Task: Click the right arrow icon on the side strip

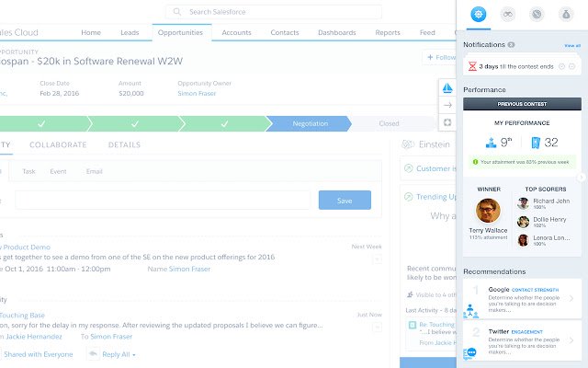Action: [x=447, y=105]
